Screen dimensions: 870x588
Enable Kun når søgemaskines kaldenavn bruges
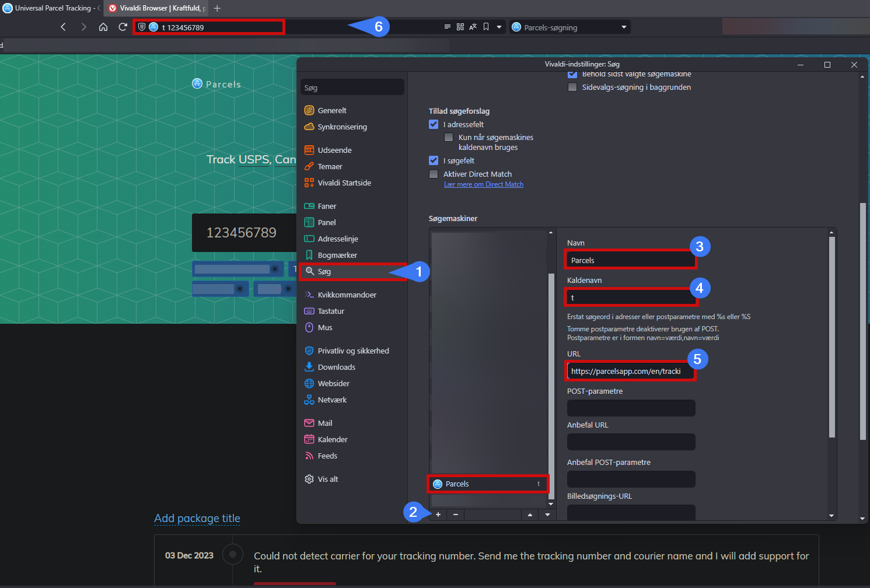point(449,137)
